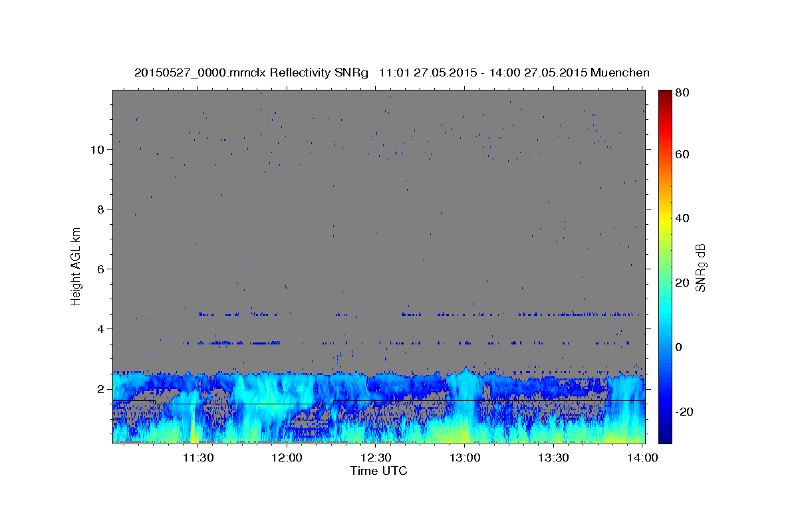Click the 11:30 time tick label
This screenshot has height=532, width=798.
click(198, 458)
